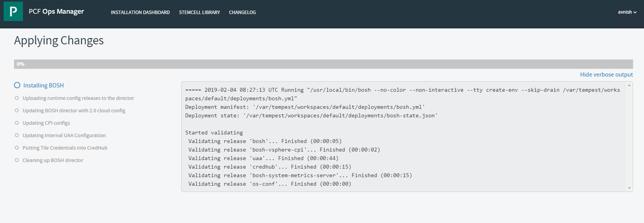Open Installation Dashboard page
The height and width of the screenshot is (223, 644).
[x=140, y=12]
